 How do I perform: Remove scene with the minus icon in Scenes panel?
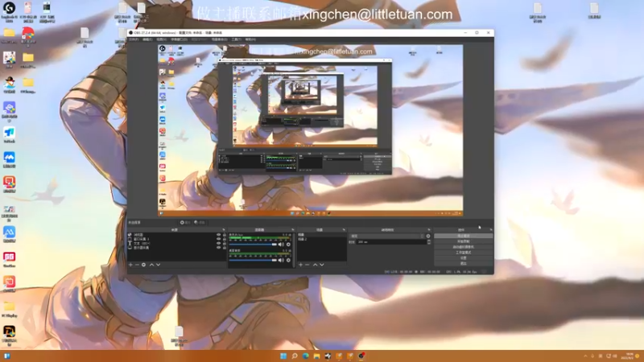308,265
